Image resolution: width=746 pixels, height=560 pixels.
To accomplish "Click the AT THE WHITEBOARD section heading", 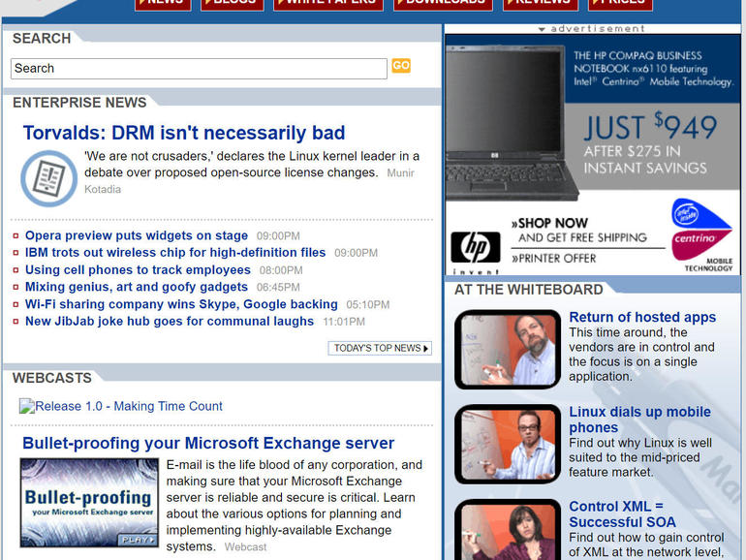I will [529, 290].
